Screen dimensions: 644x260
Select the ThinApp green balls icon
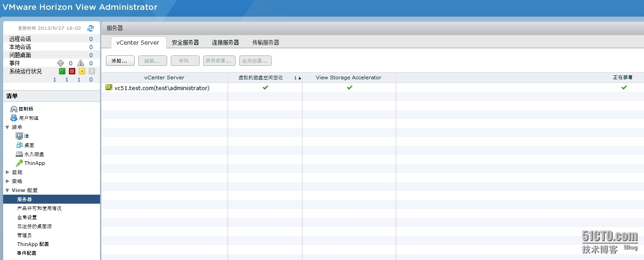pyautogui.click(x=19, y=163)
